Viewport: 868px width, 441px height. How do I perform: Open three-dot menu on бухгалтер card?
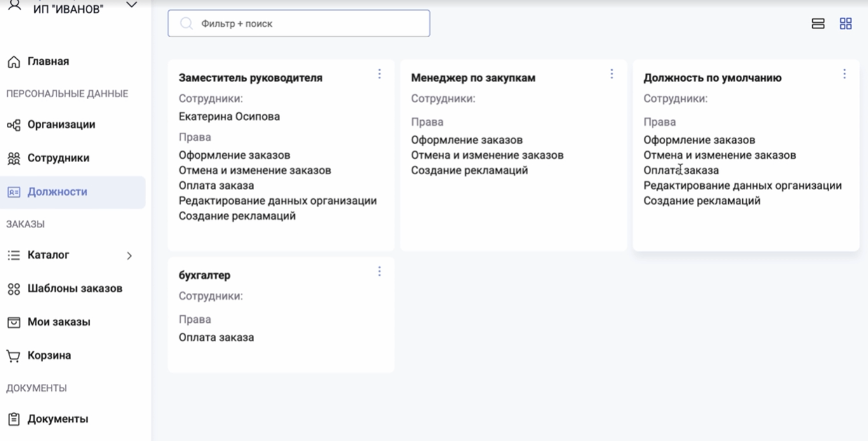pos(379,271)
